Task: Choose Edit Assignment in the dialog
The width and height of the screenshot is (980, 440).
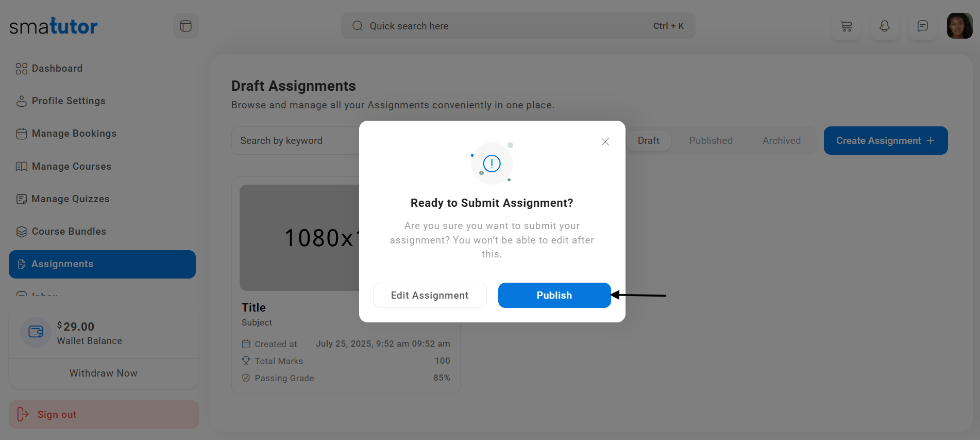Action: pos(430,295)
